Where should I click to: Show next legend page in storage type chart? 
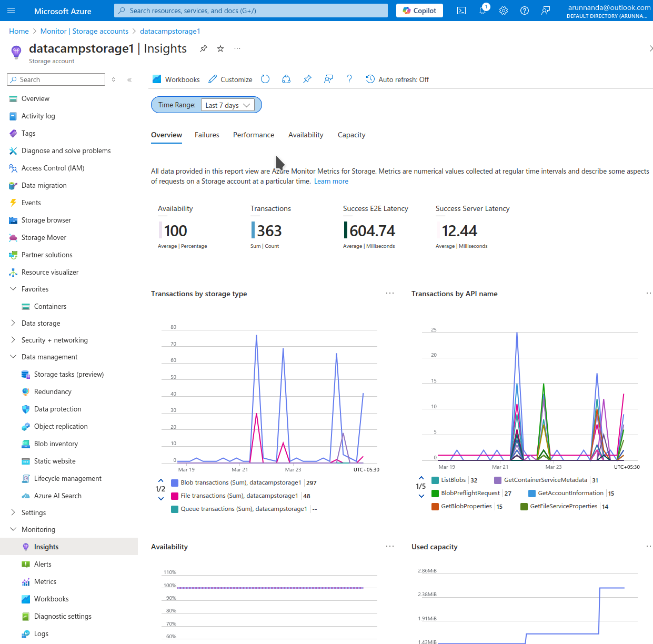tap(160, 499)
